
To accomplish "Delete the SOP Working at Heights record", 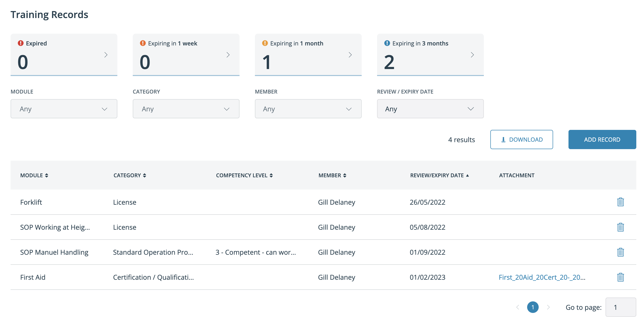I will (620, 227).
